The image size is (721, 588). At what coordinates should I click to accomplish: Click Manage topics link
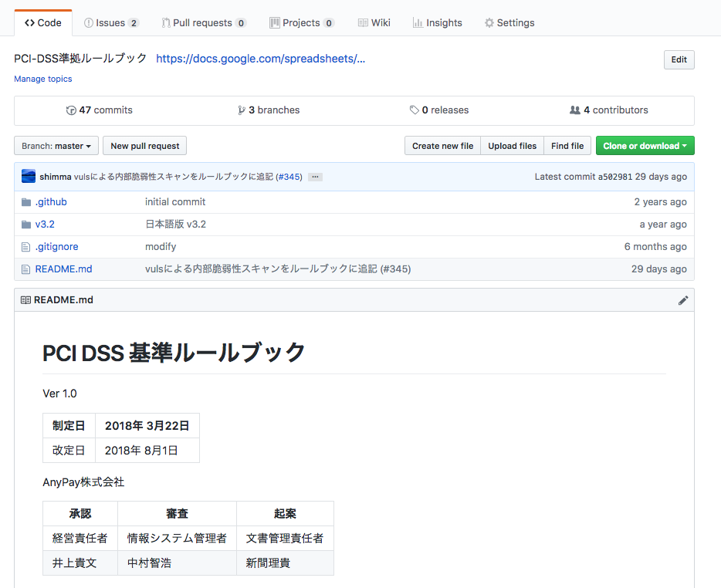[x=42, y=79]
